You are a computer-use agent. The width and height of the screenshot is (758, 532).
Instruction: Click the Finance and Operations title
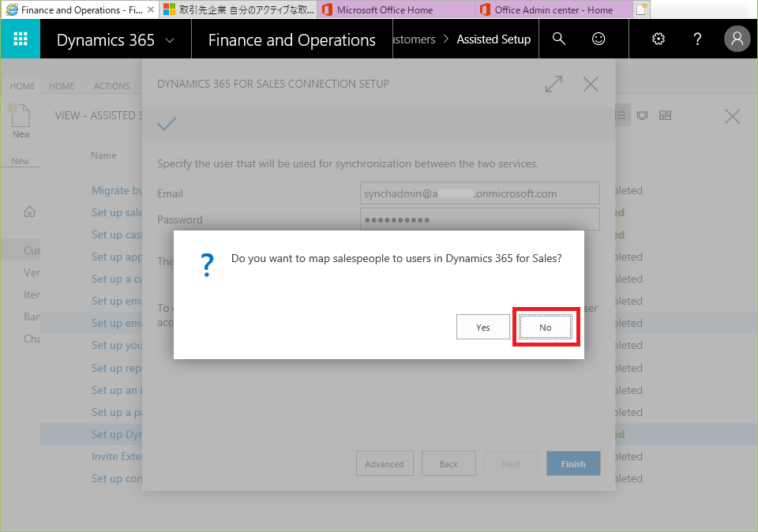pyautogui.click(x=291, y=40)
